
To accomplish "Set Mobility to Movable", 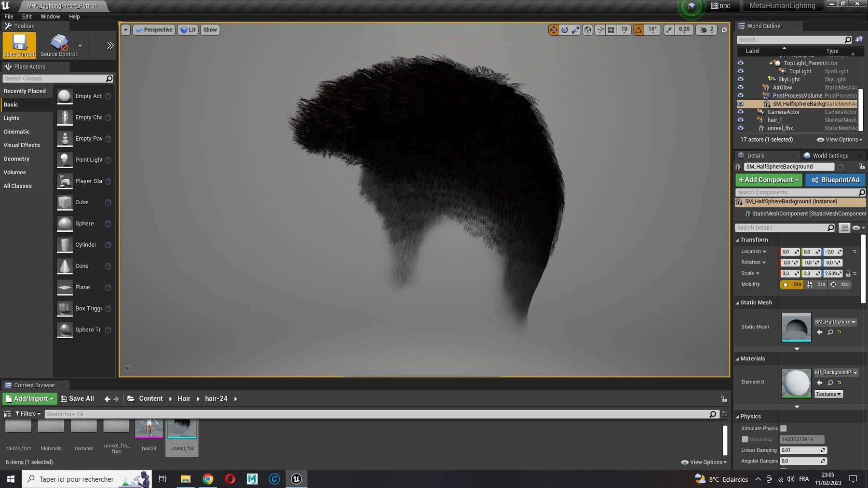I will click(841, 285).
